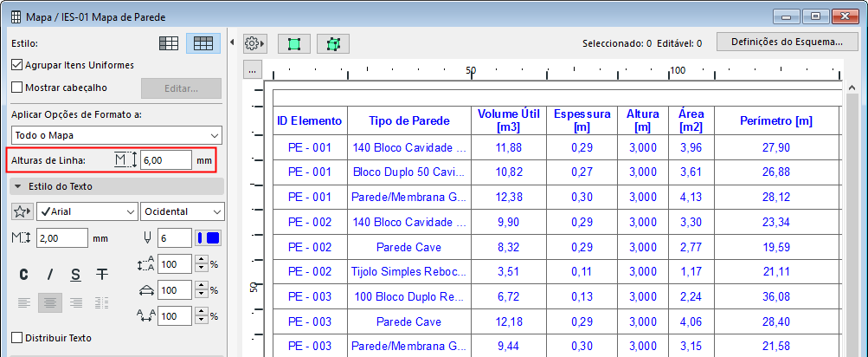Click the Altura [m] column header

click(643, 120)
